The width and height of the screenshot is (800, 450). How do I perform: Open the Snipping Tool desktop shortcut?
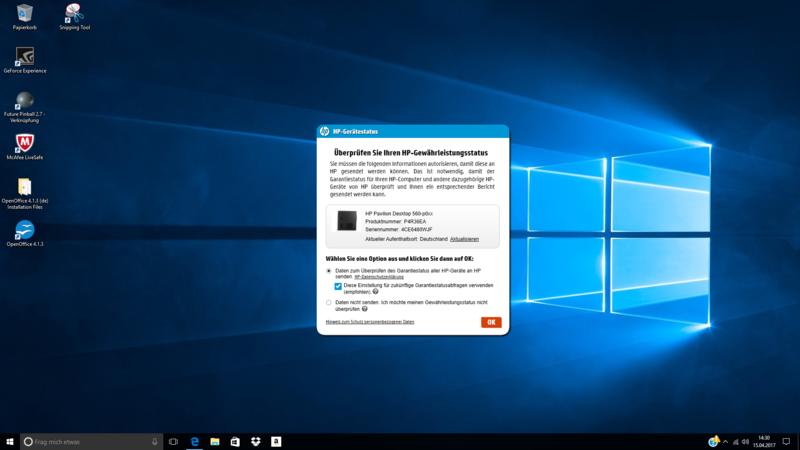tap(74, 14)
